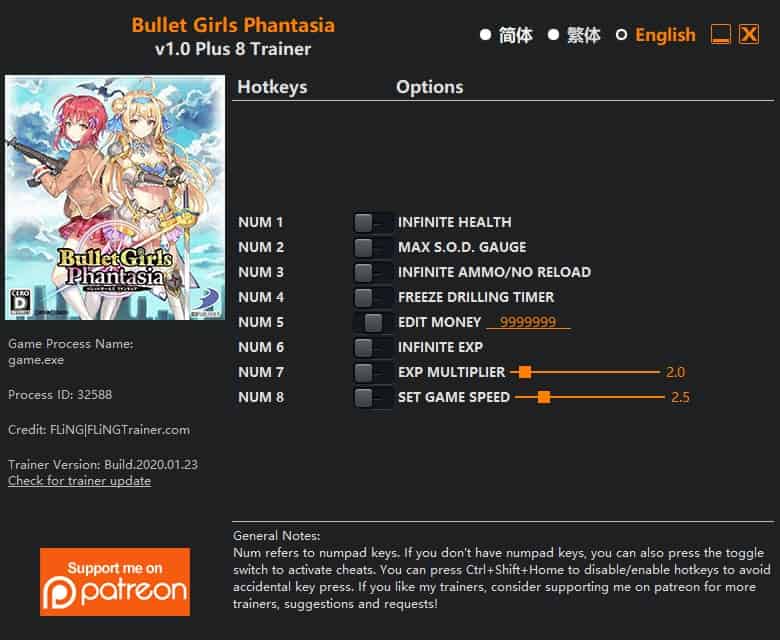Toggle the Infinite Health switch
The image size is (780, 640).
[x=373, y=222]
